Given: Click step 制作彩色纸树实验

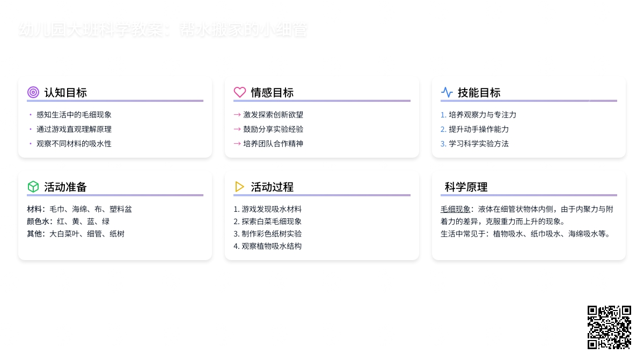Looking at the screenshot, I should tap(267, 234).
